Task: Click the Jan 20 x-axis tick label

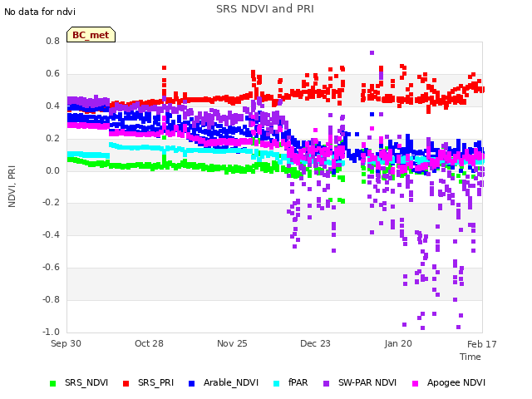Action: pyautogui.click(x=398, y=343)
